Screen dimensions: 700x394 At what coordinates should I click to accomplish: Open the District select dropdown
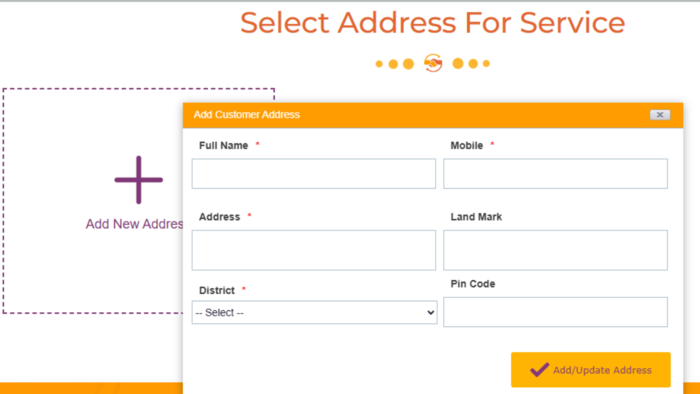click(314, 312)
